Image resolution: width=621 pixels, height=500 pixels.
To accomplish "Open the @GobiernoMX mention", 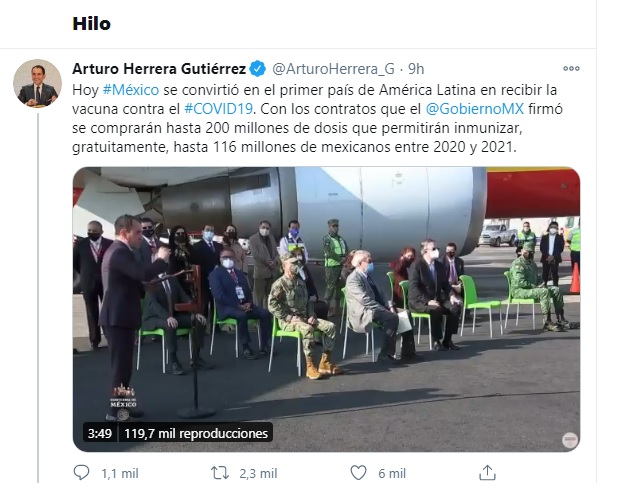I will (474, 109).
